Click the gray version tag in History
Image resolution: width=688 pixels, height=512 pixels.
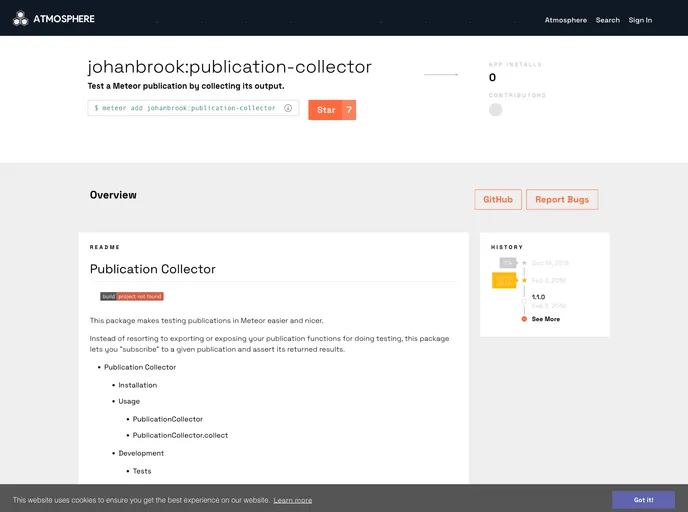pos(508,263)
